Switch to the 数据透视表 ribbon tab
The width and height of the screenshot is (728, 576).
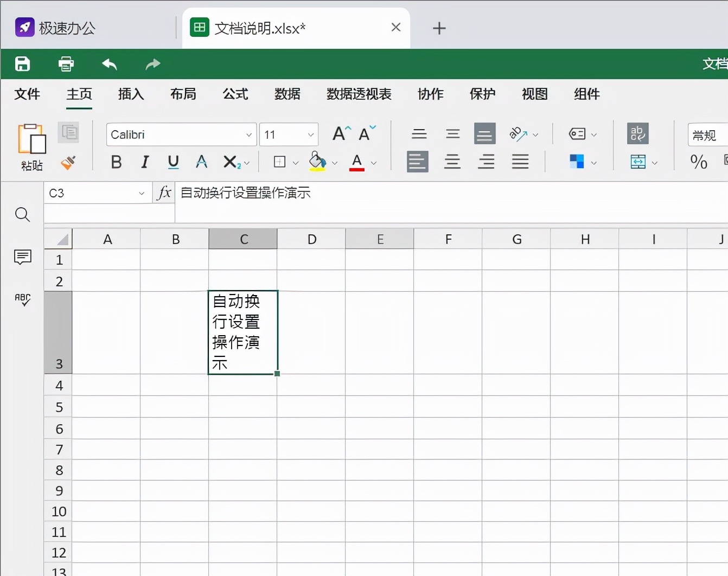click(x=358, y=94)
